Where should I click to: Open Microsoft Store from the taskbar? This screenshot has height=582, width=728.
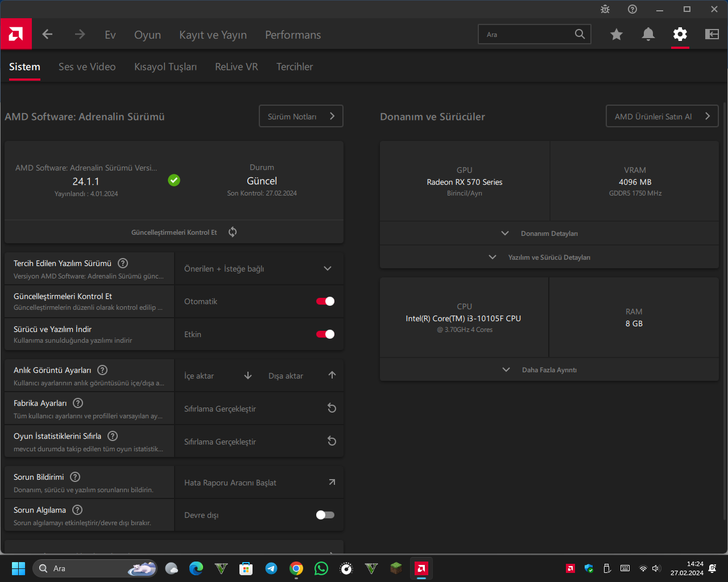click(246, 568)
